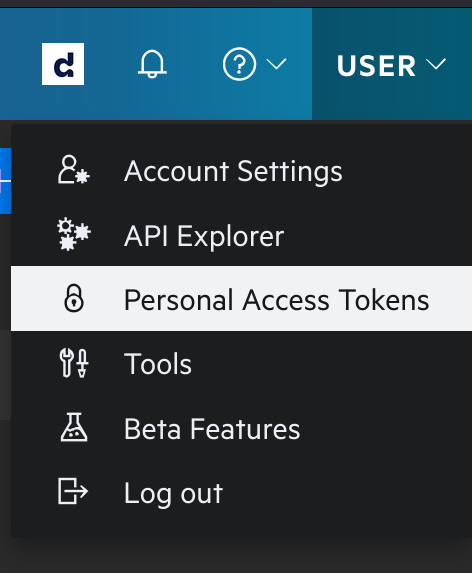Open Account Settings from the menu
The height and width of the screenshot is (573, 472).
[x=233, y=171]
